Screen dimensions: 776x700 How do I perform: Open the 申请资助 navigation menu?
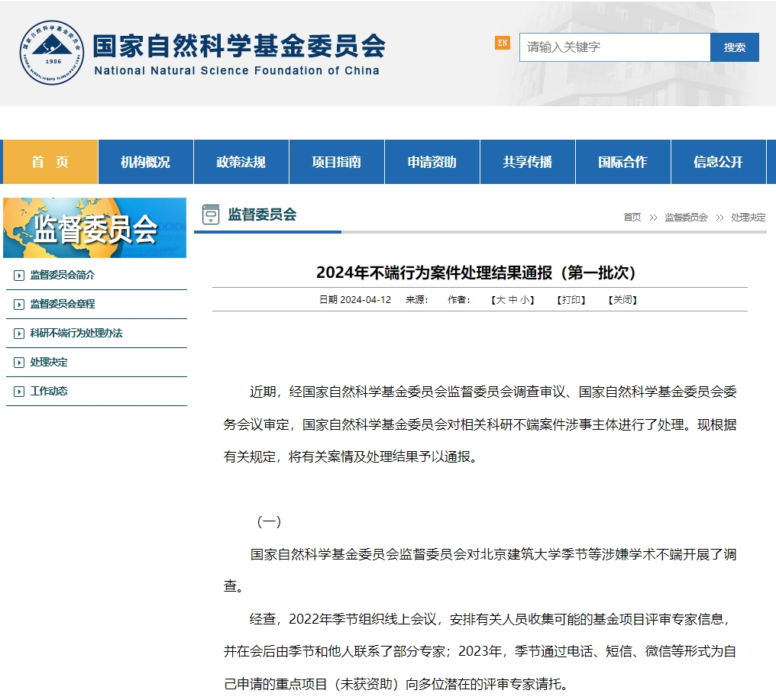pyautogui.click(x=432, y=162)
